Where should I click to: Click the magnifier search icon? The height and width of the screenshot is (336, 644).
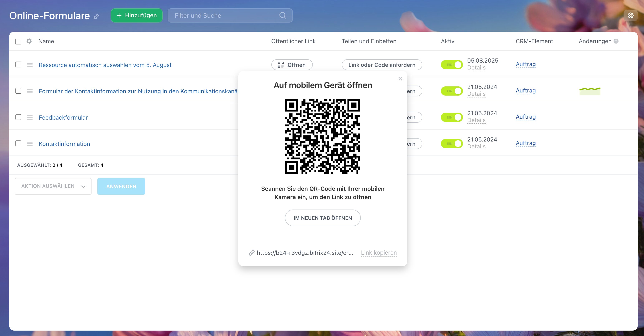[283, 15]
